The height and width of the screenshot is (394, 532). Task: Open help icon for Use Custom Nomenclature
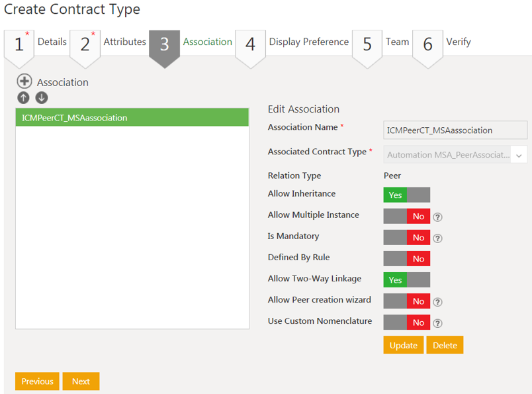click(x=437, y=323)
